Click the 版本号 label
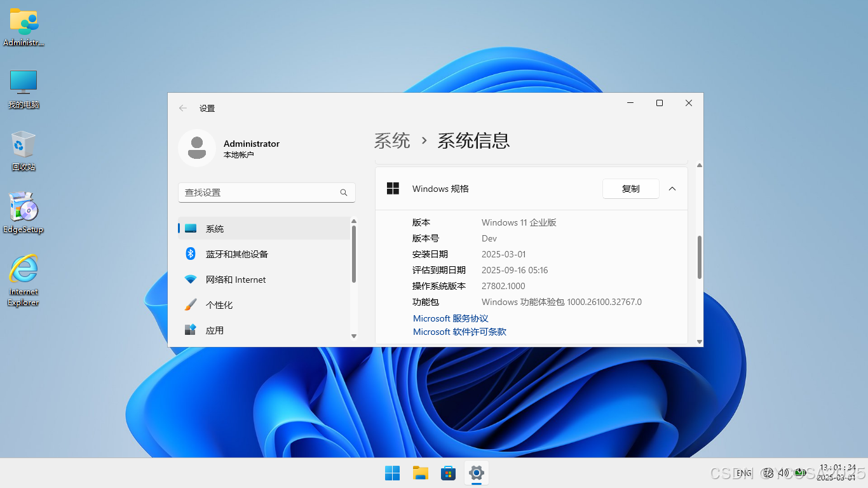The image size is (868, 488). click(x=426, y=238)
